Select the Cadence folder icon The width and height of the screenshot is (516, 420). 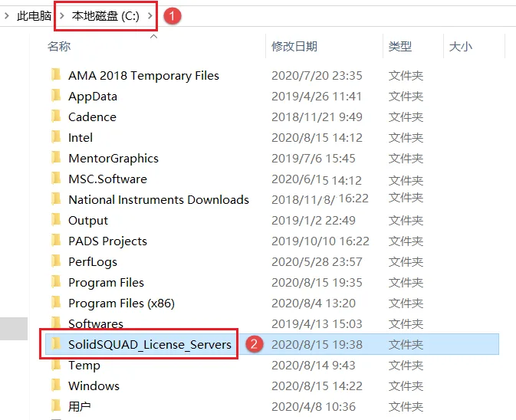click(56, 116)
